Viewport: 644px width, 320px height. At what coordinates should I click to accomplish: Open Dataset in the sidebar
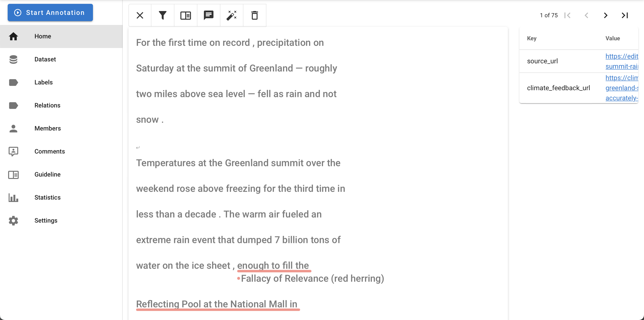click(x=45, y=59)
